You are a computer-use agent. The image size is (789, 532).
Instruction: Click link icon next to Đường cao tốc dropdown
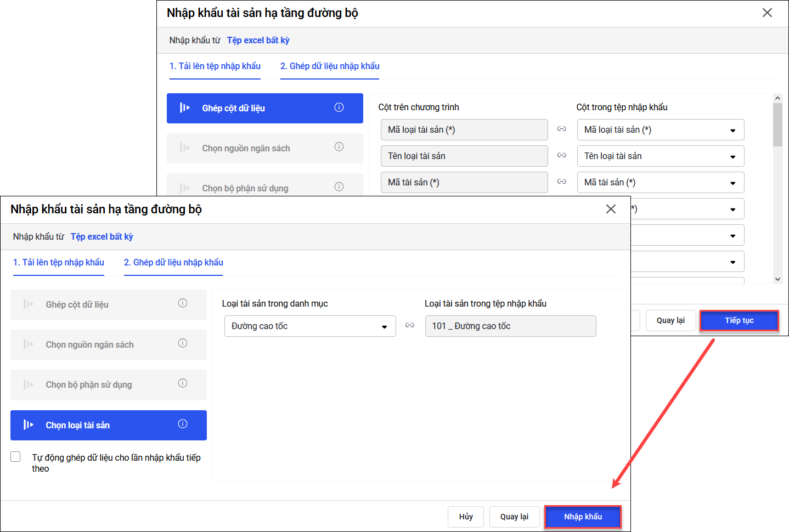point(410,325)
